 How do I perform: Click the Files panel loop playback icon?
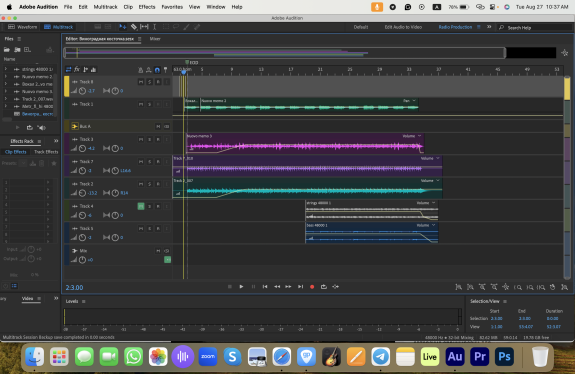pos(29,128)
